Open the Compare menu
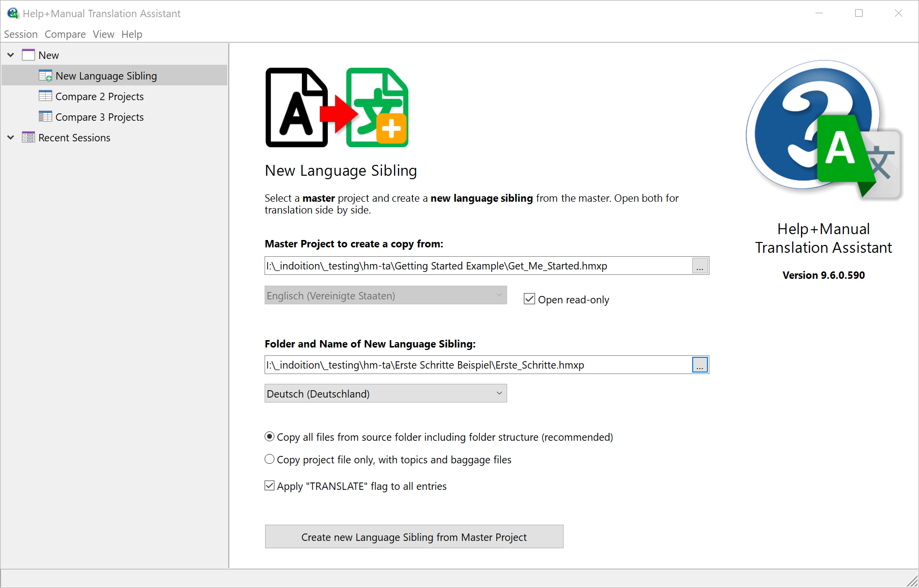 [65, 34]
